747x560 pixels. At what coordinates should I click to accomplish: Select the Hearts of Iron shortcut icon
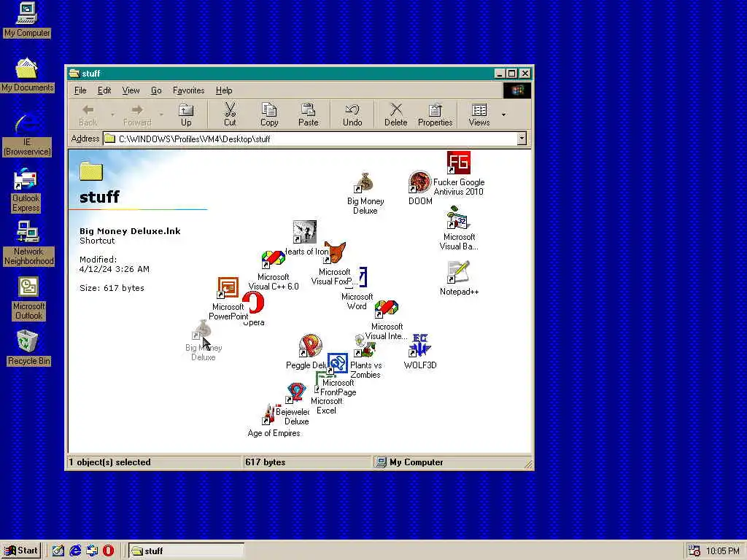click(304, 232)
